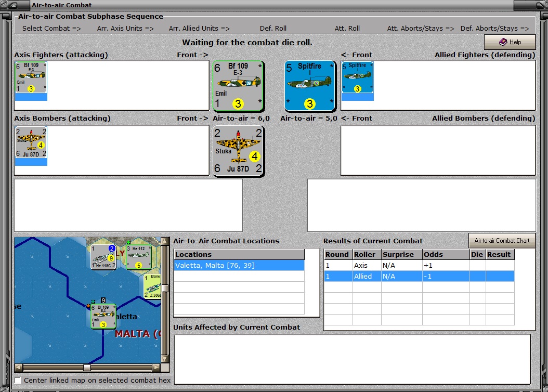Click the He 115C unit counter on the map
548x392 pixels.
[103, 257]
